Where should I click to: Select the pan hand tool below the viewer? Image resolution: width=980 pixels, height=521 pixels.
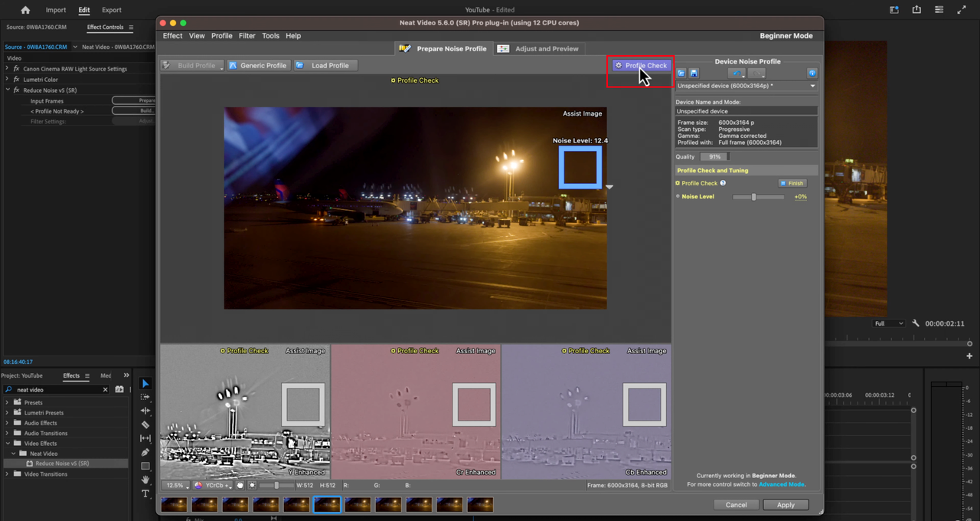pyautogui.click(x=240, y=485)
